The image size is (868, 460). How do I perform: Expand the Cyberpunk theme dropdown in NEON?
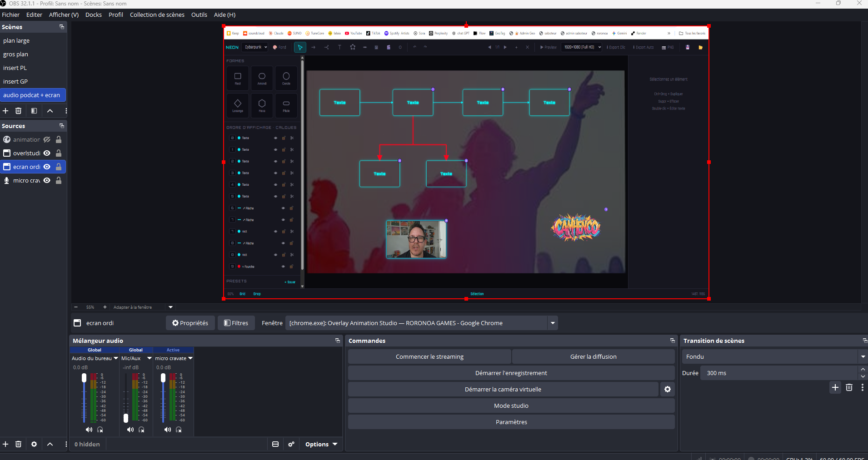pos(255,47)
